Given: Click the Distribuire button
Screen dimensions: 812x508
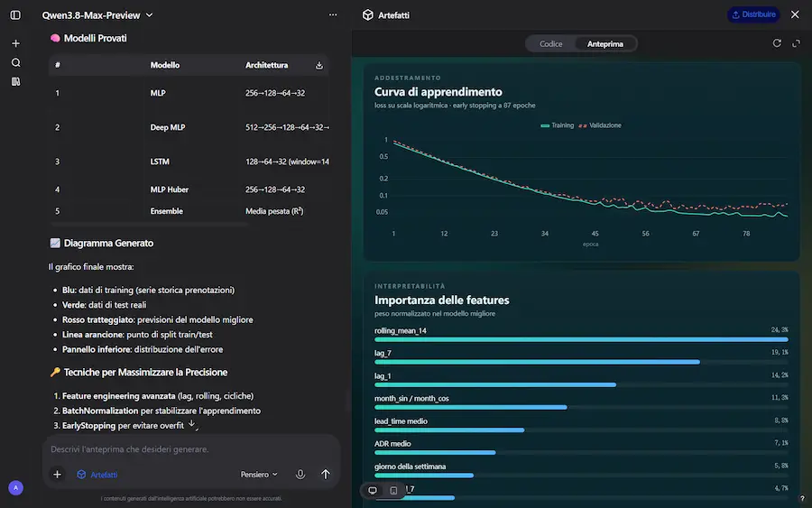Looking at the screenshot, I should pyautogui.click(x=753, y=14).
